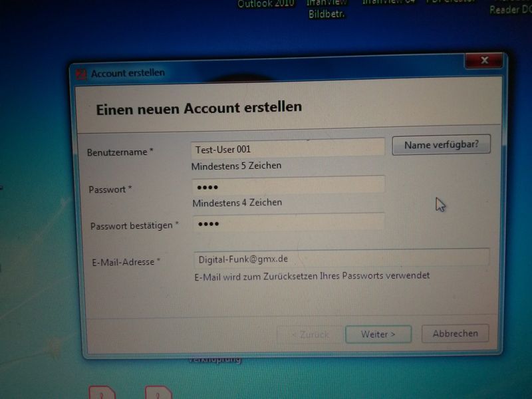Click the 'Passwort *' label
The image size is (532, 399).
pyautogui.click(x=110, y=190)
